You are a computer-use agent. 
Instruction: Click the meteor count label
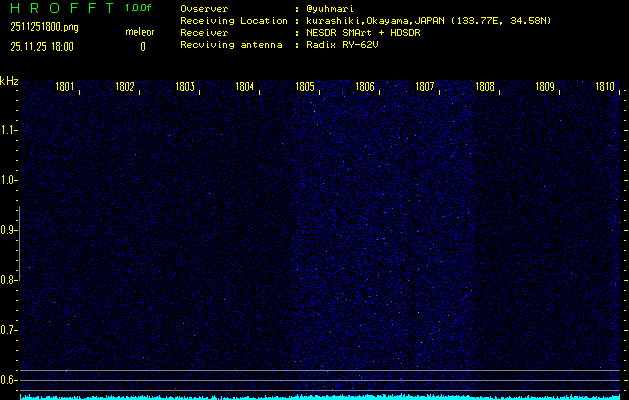pos(140,32)
